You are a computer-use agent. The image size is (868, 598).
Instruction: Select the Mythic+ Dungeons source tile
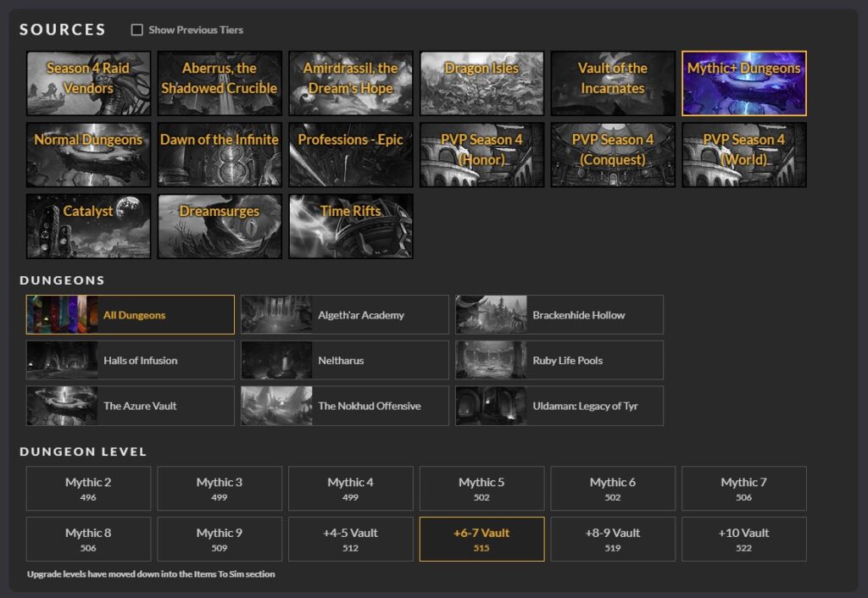click(744, 84)
